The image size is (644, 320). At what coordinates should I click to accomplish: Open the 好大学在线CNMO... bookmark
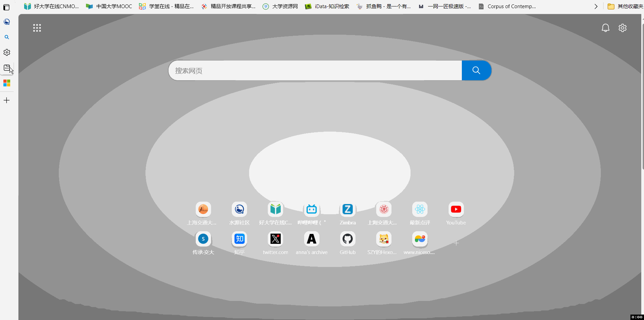pyautogui.click(x=51, y=6)
